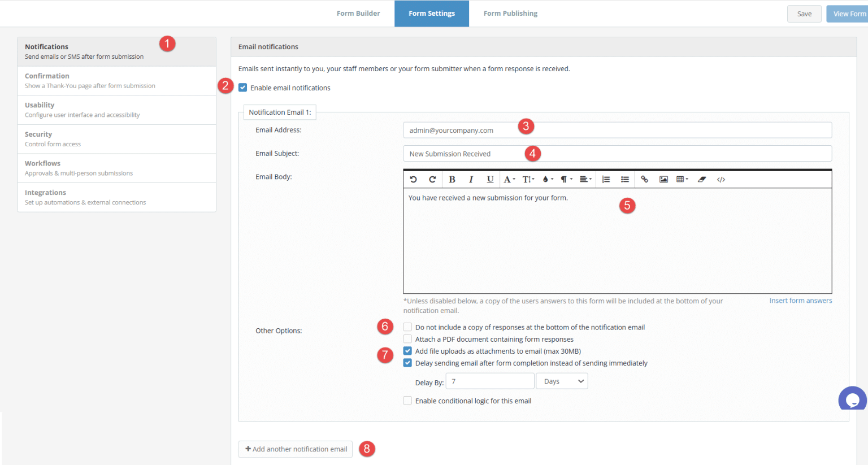This screenshot has width=868, height=465.
Task: Undo the last change in the email editor
Action: 414,179
